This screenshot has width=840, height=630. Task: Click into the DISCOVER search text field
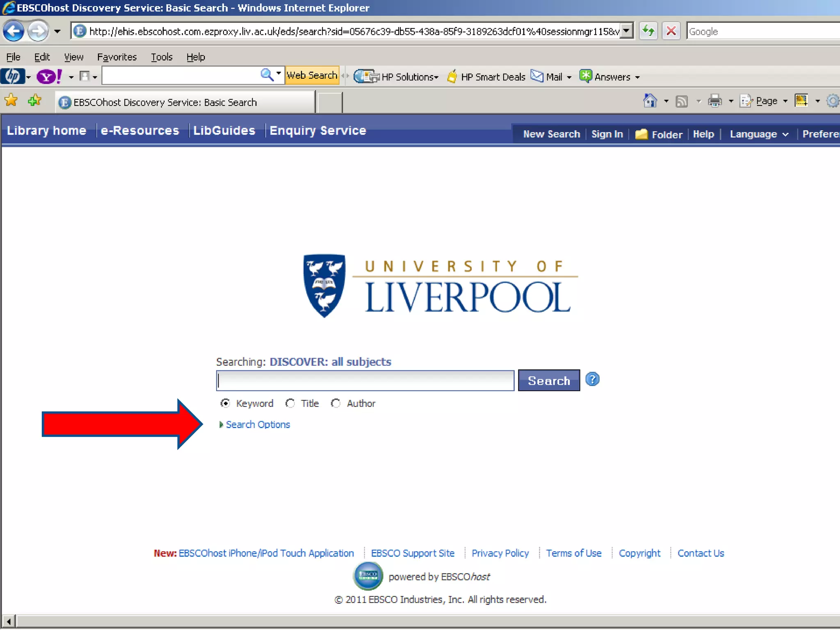tap(365, 381)
